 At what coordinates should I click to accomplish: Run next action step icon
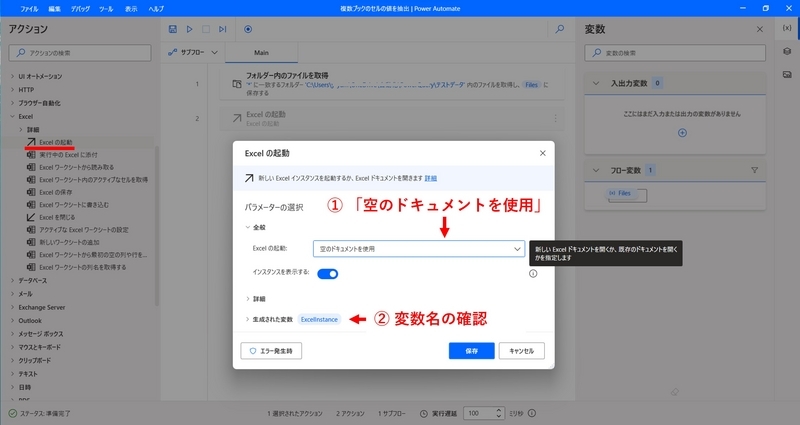click(222, 29)
